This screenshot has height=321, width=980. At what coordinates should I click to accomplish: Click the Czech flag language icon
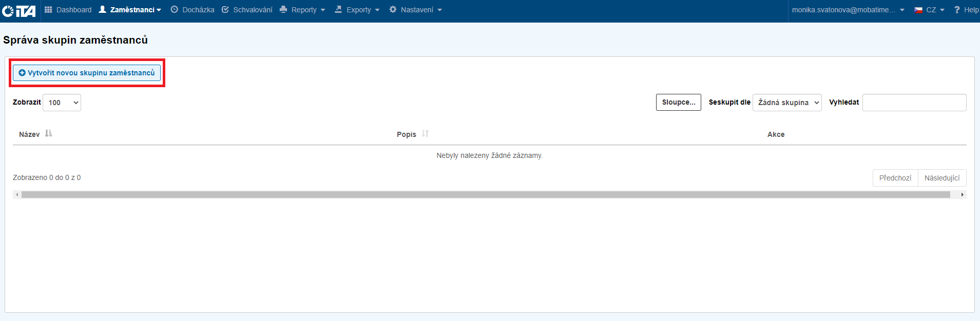[918, 10]
